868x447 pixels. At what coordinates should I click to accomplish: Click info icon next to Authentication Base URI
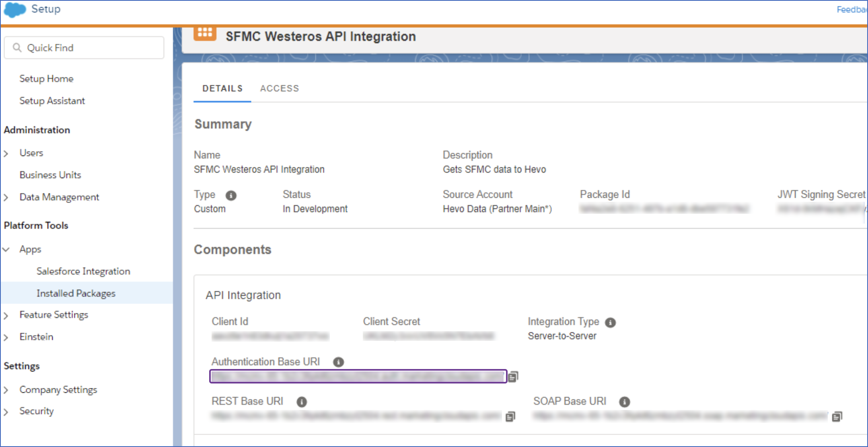[339, 362]
